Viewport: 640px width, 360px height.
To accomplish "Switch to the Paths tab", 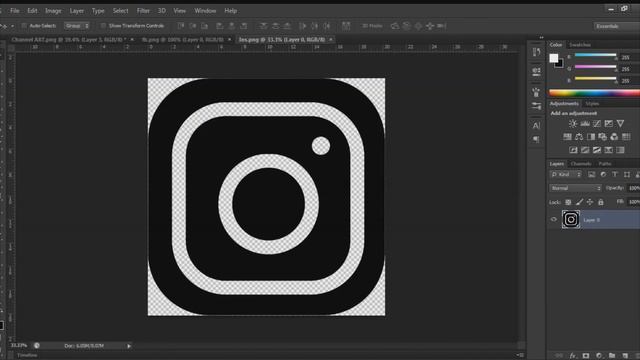I will pos(604,164).
